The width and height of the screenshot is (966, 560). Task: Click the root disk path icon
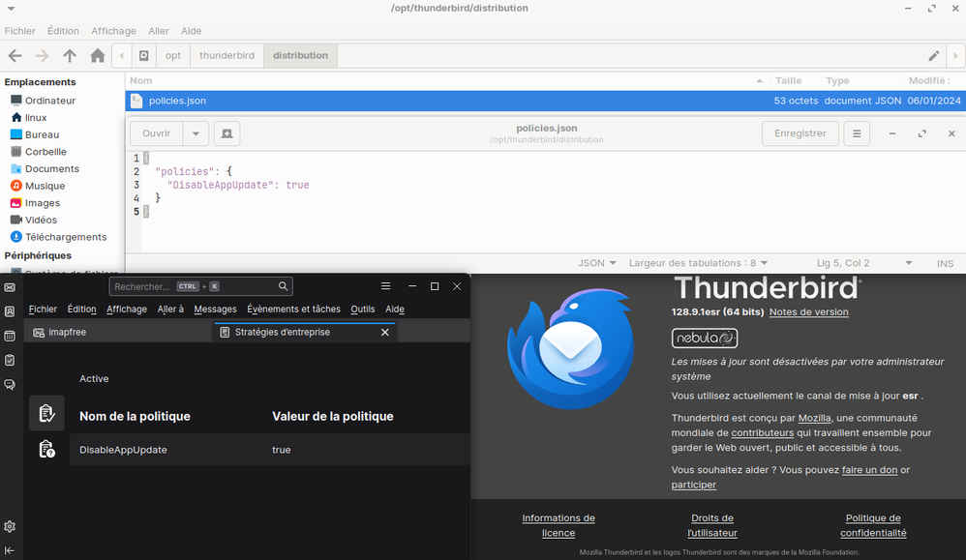(x=143, y=55)
